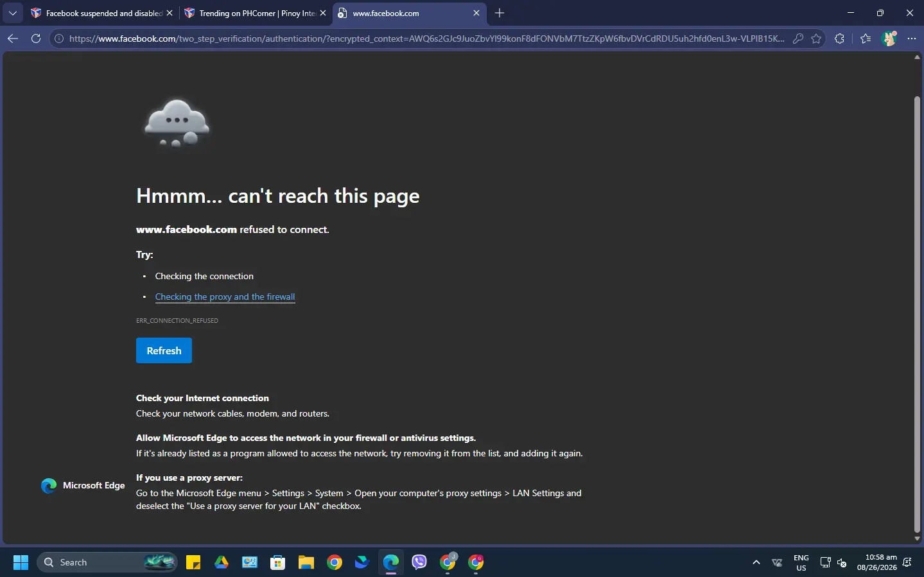Open the password manager key icon

[798, 39]
